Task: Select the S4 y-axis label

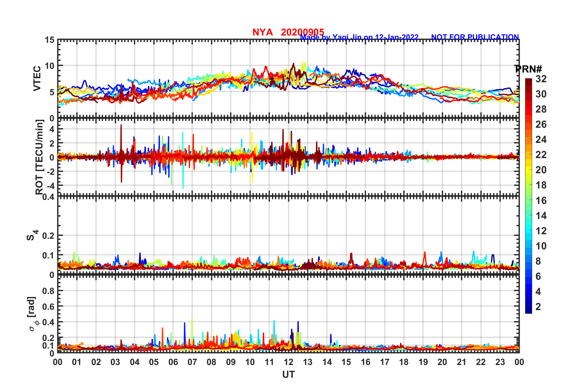Action: [32, 235]
